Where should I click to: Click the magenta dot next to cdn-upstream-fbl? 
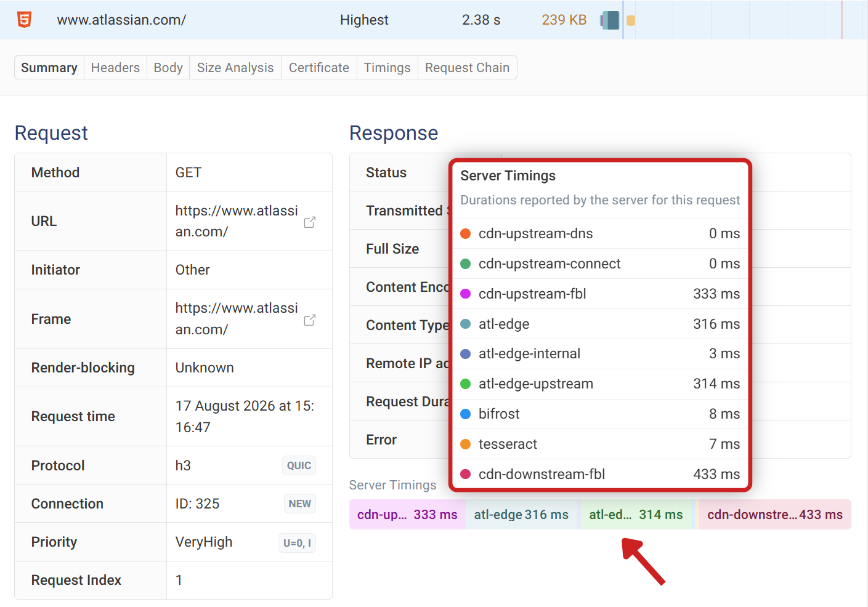click(466, 294)
